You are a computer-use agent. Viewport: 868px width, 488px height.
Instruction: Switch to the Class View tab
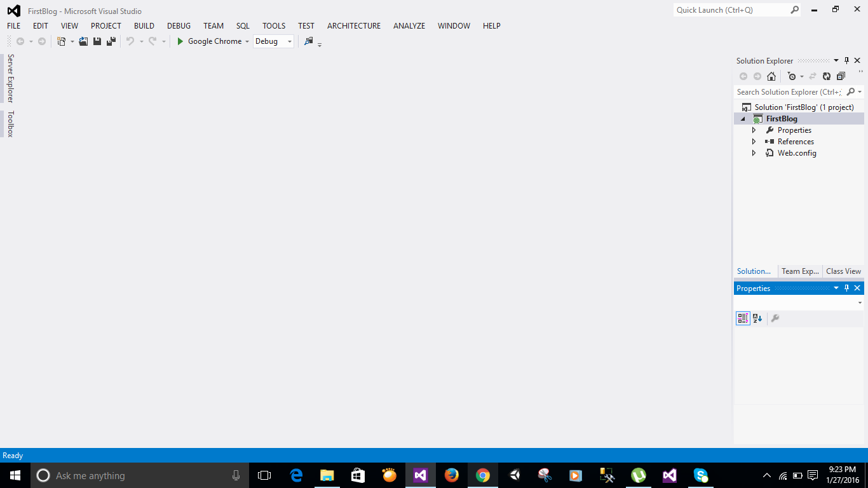pos(843,271)
